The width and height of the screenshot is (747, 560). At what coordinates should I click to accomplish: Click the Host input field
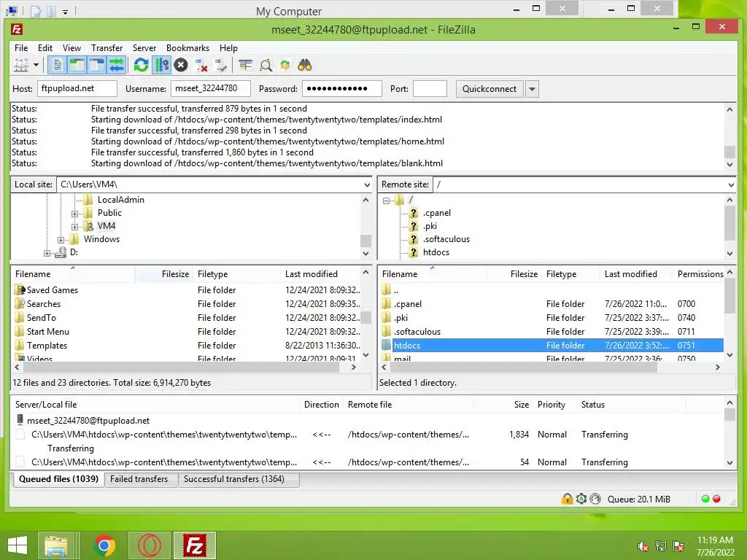pyautogui.click(x=77, y=88)
